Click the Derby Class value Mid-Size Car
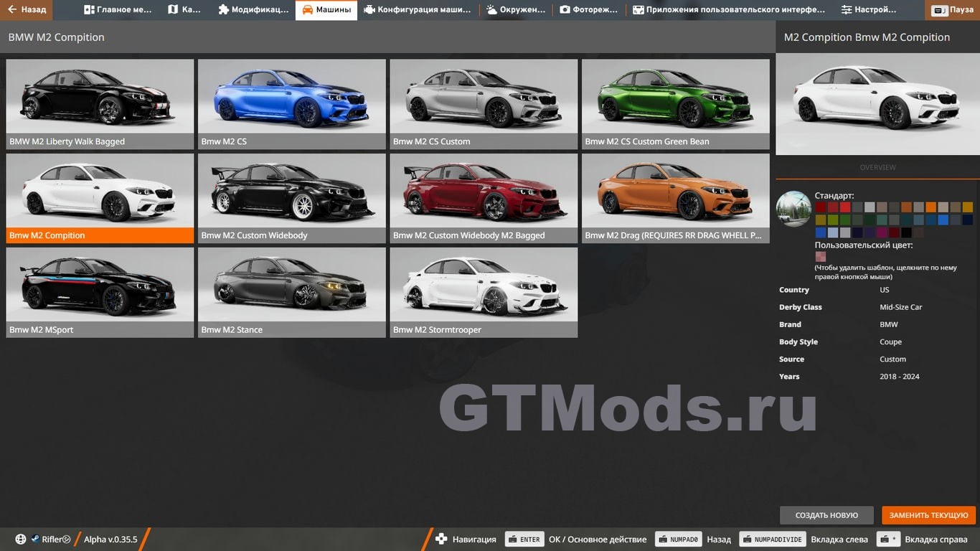 (901, 307)
